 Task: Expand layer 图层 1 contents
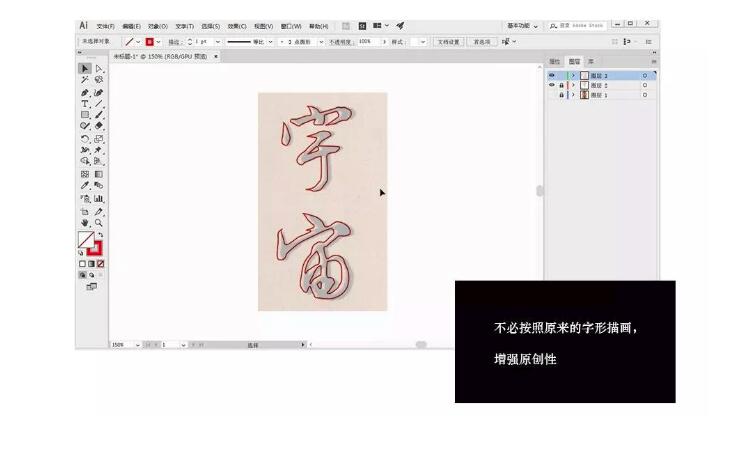pyautogui.click(x=573, y=95)
